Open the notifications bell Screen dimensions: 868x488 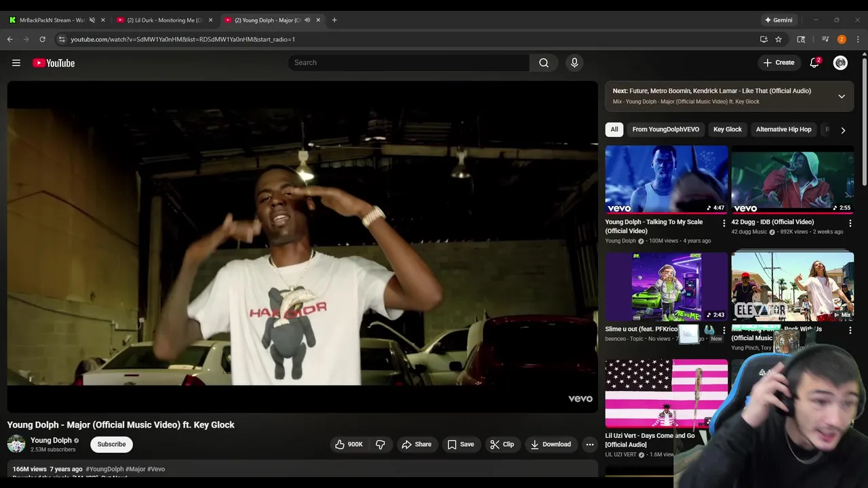click(814, 62)
